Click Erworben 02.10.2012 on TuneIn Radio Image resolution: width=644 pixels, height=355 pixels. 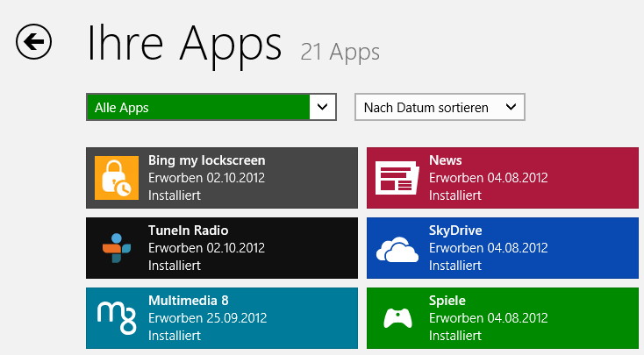click(206, 248)
